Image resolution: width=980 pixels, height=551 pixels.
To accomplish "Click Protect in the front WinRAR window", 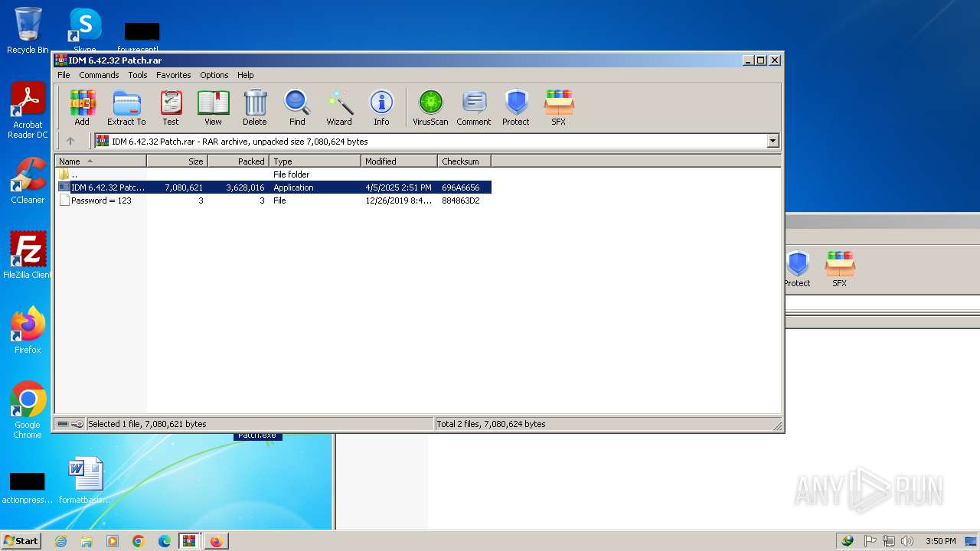I will (x=516, y=107).
